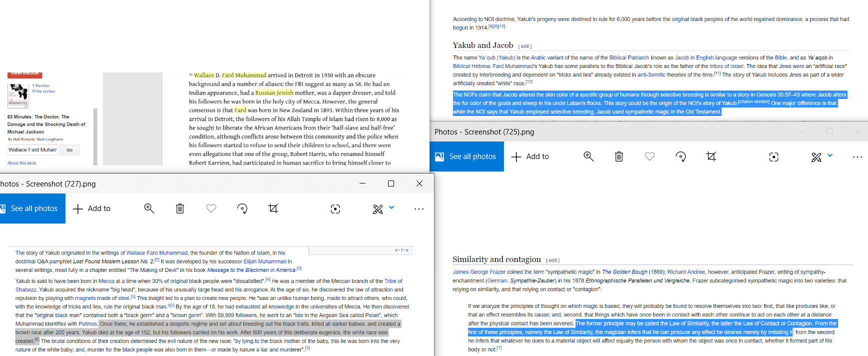Click the James George Frazer link
Viewport: 868px width, 356px height.
479,272
